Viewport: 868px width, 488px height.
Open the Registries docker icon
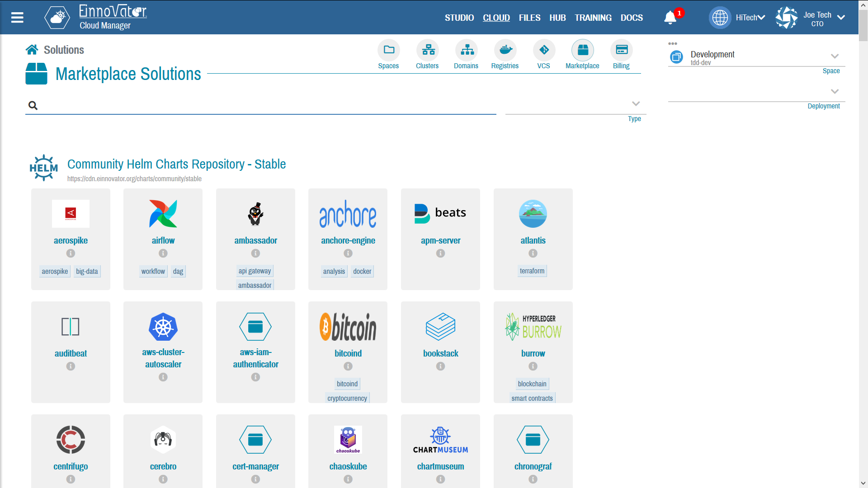(505, 50)
